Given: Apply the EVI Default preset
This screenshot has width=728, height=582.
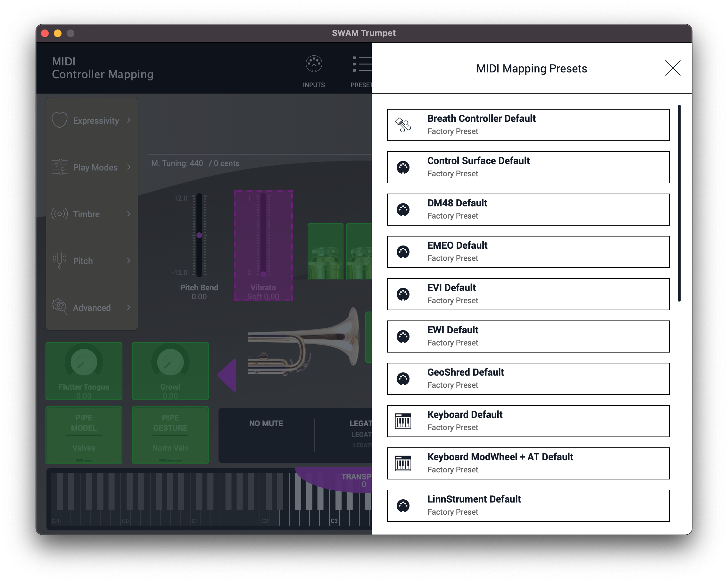Looking at the screenshot, I should (x=528, y=294).
